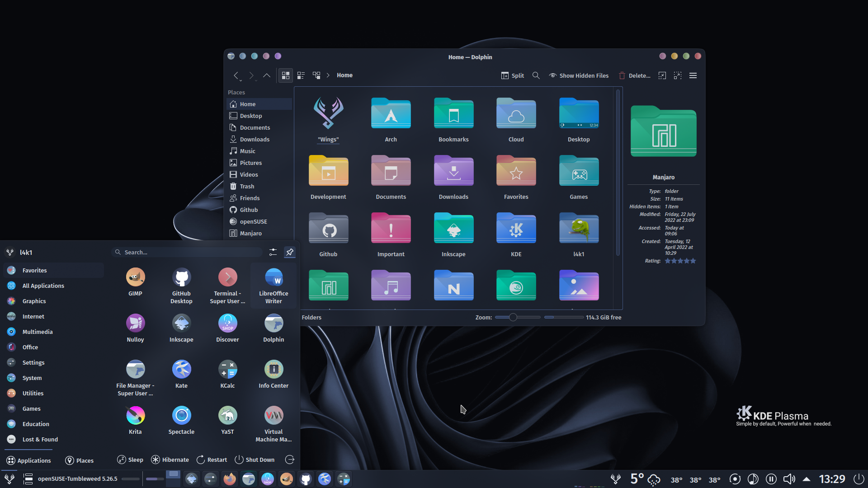Select Graphics category in launcher

(54, 301)
